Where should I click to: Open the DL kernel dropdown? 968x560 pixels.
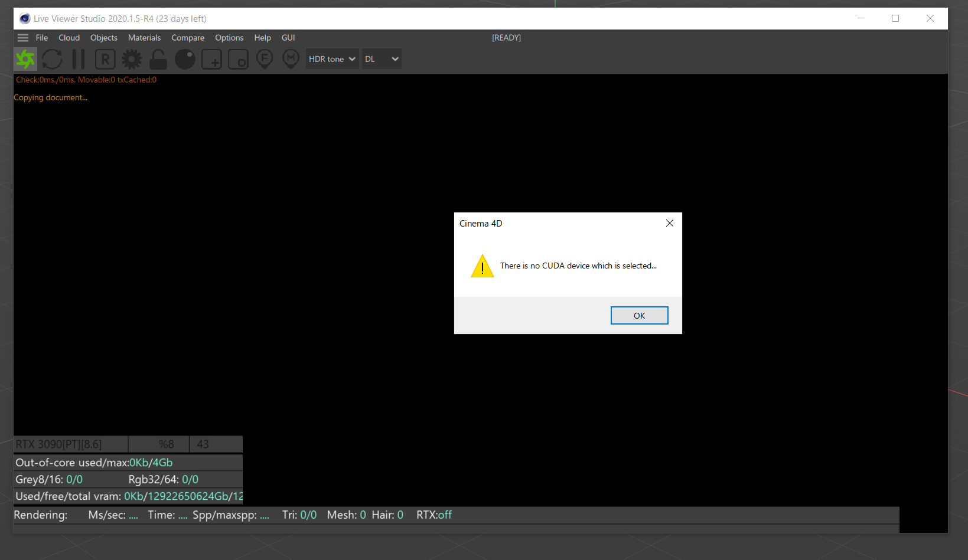[x=382, y=59]
